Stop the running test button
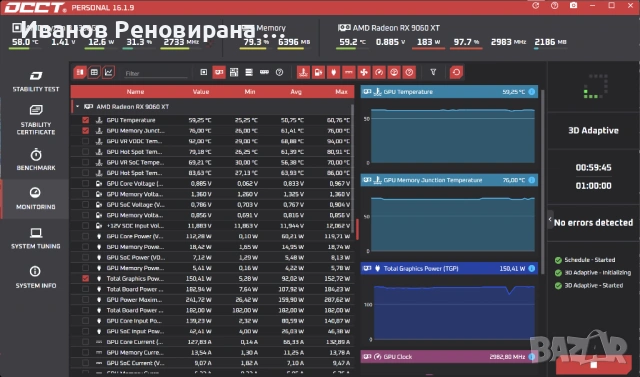640x377 pixels. (x=594, y=364)
